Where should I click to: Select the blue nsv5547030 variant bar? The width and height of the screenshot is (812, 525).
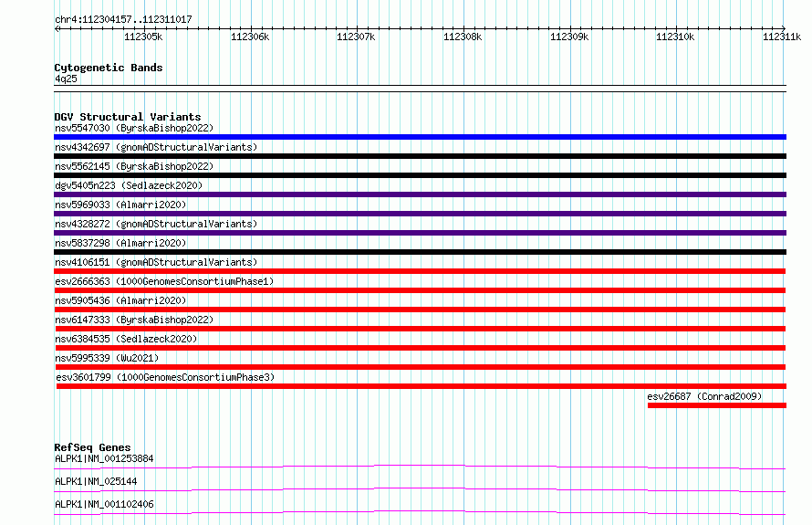point(420,137)
